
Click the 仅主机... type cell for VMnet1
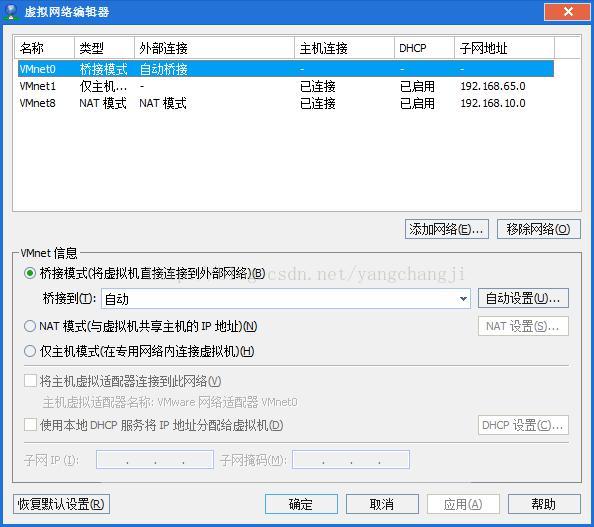103,86
